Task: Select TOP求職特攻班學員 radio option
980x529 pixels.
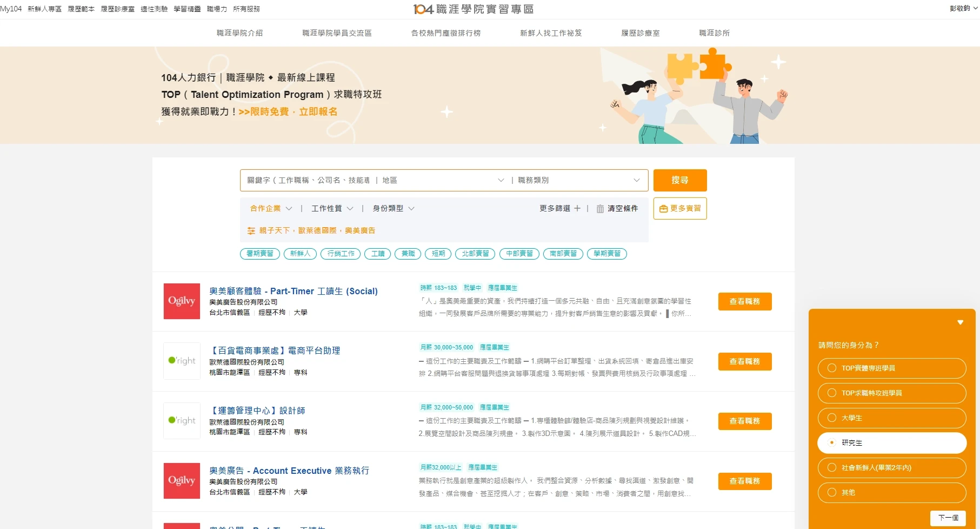Action: [892, 393]
